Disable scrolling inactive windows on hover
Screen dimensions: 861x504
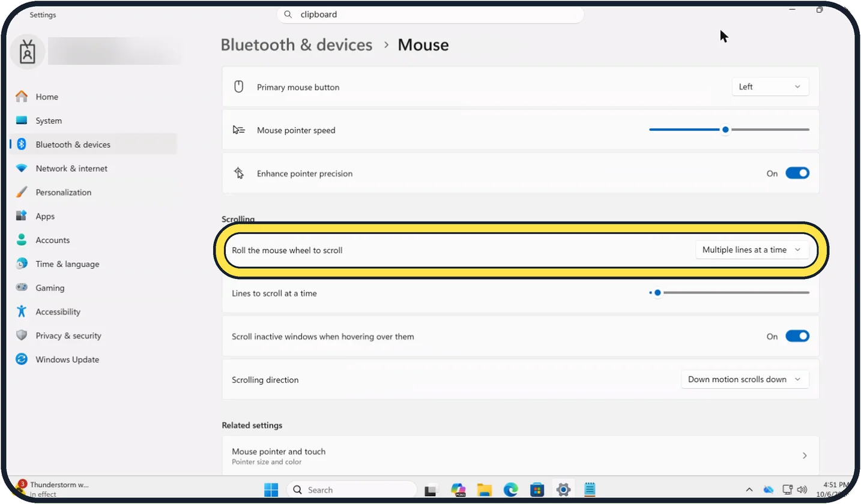point(797,337)
